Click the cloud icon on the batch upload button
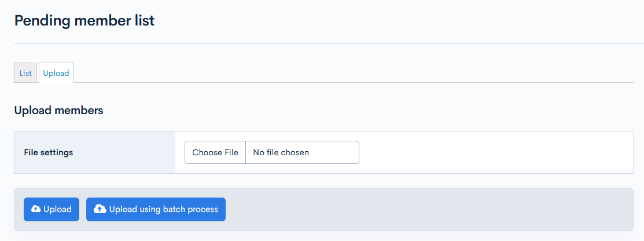Viewport: 644px width, 241px height. click(x=100, y=209)
